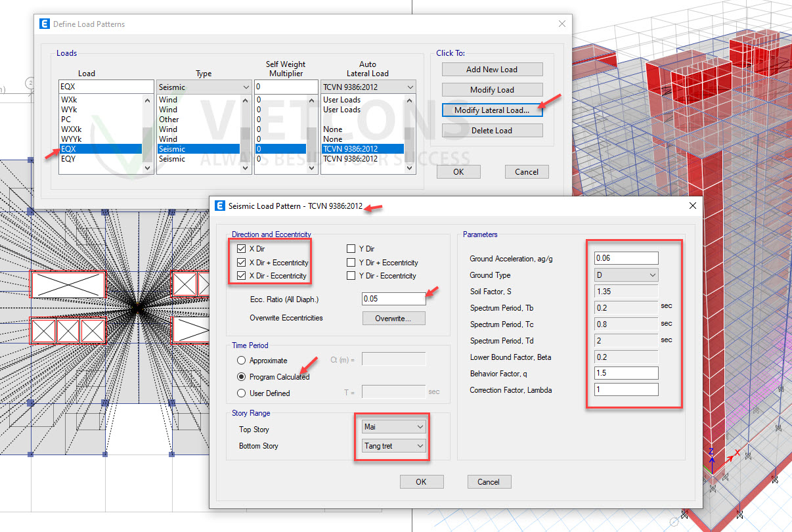Open the Top Story dropdown
792x532 pixels.
pyautogui.click(x=395, y=427)
